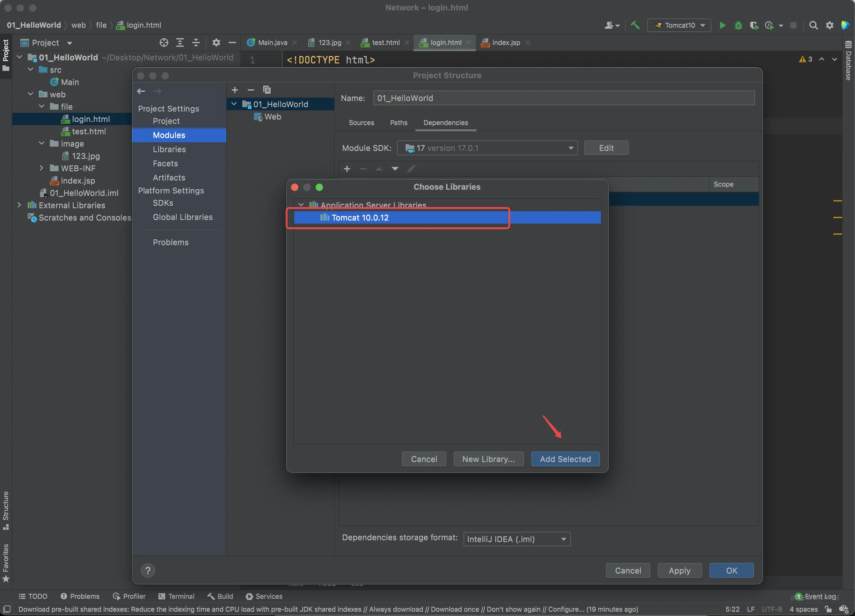Viewport: 855px width, 616px height.
Task: Open IDE settings gear in top toolbar
Action: pyautogui.click(x=830, y=25)
